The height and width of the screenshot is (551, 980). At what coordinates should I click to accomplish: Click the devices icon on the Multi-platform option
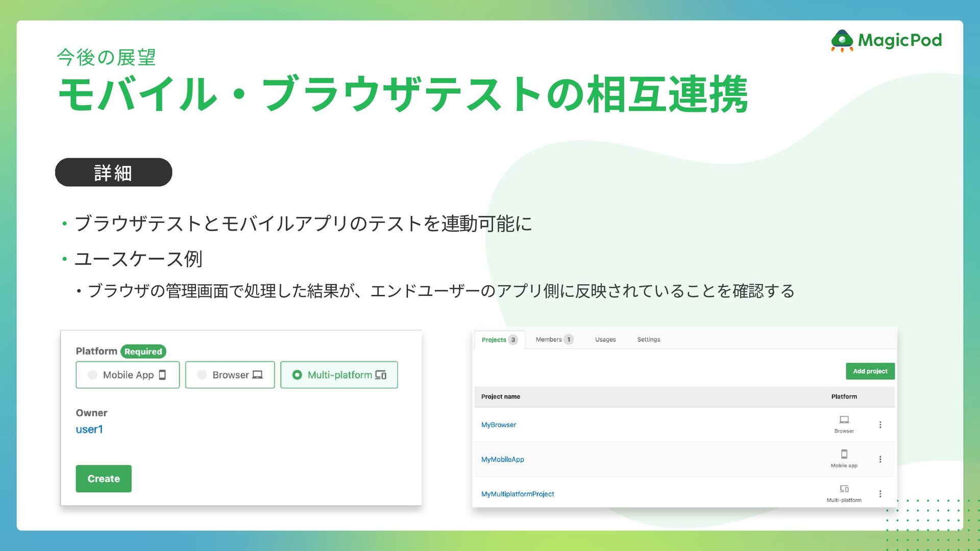coord(381,375)
